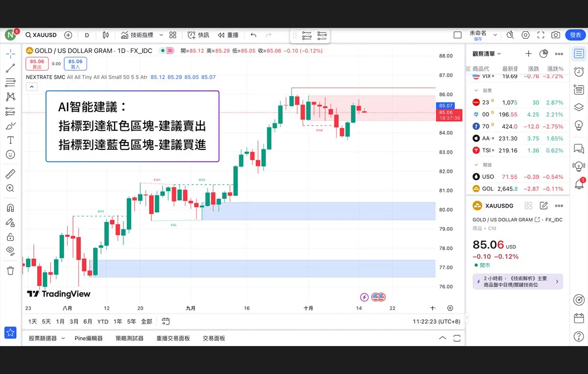Image resolution: width=588 pixels, height=374 pixels.
Task: Open the candlestick chart style icon
Action: [106, 35]
